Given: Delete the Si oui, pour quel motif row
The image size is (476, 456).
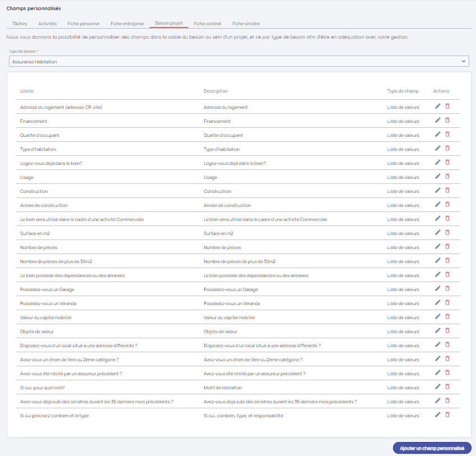Looking at the screenshot, I should [447, 387].
